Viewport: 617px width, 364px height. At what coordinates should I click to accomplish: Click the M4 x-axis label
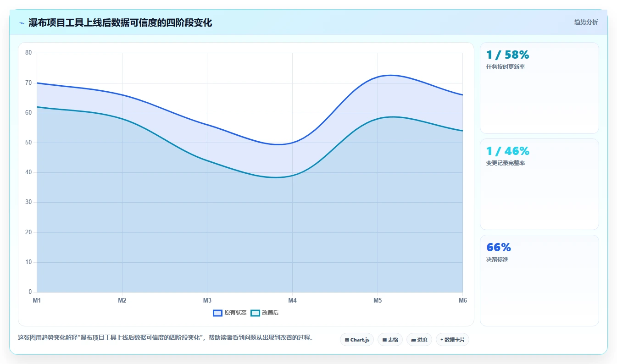tap(292, 300)
